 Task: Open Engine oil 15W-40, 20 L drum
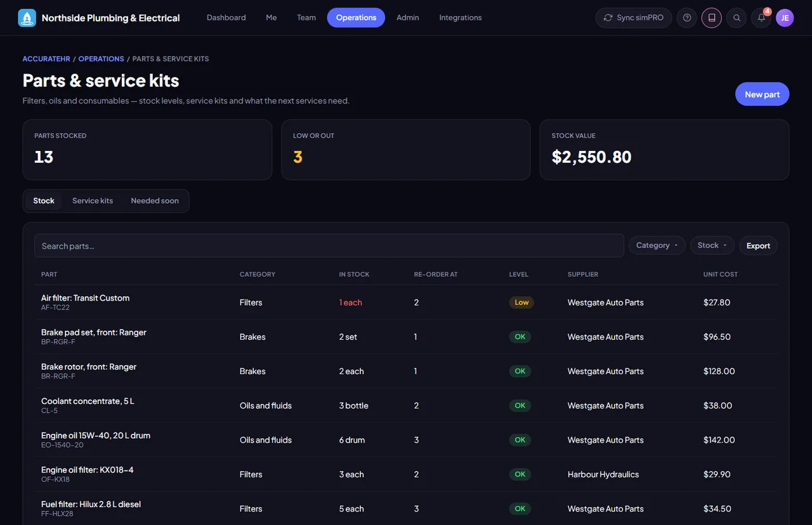coord(96,435)
